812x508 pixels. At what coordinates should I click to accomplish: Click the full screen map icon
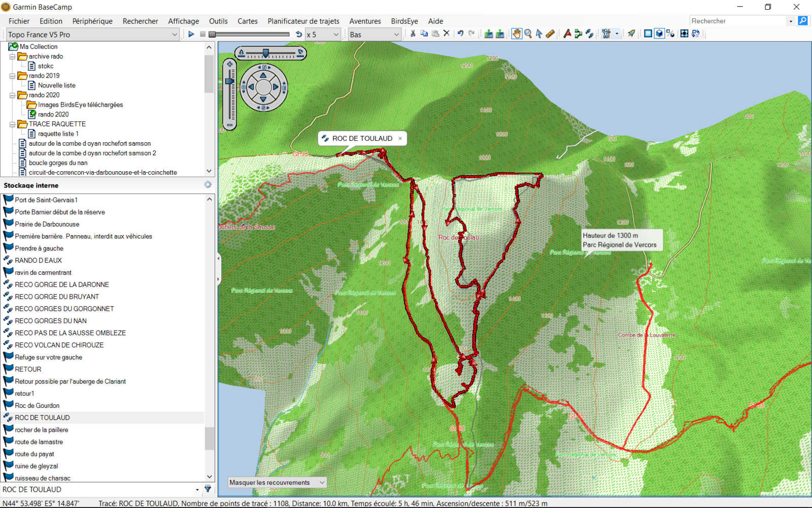coord(685,34)
